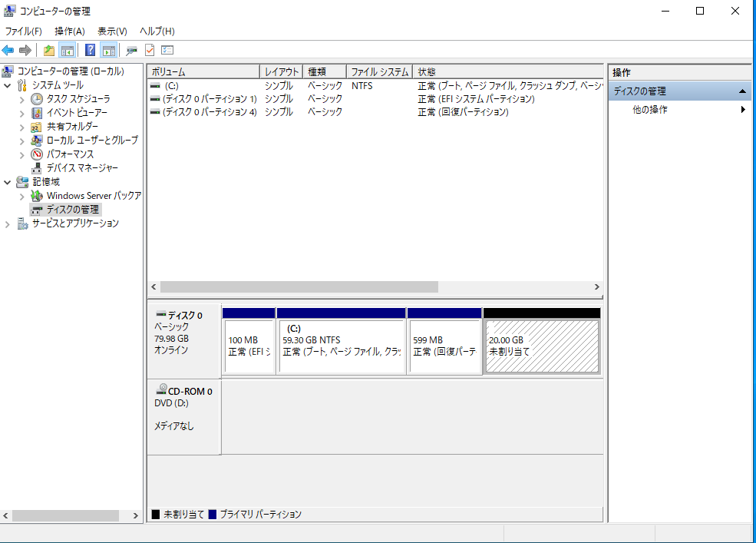Image resolution: width=756 pixels, height=543 pixels.
Task: Expand サービスとアプリケーション node
Action: click(x=8, y=223)
